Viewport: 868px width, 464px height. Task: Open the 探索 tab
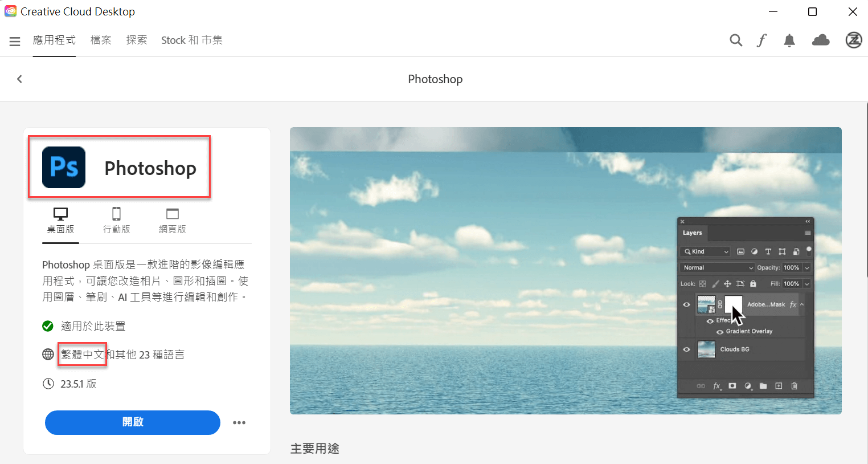point(137,40)
